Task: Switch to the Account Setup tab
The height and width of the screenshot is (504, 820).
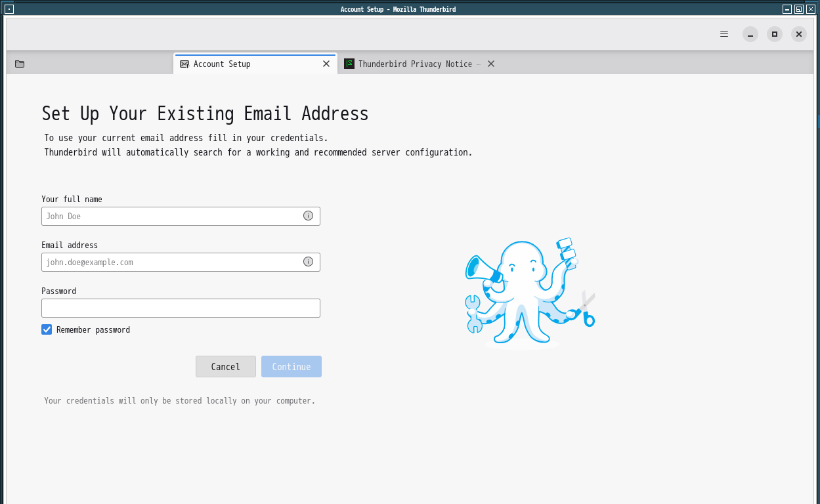Action: pyautogui.click(x=255, y=64)
